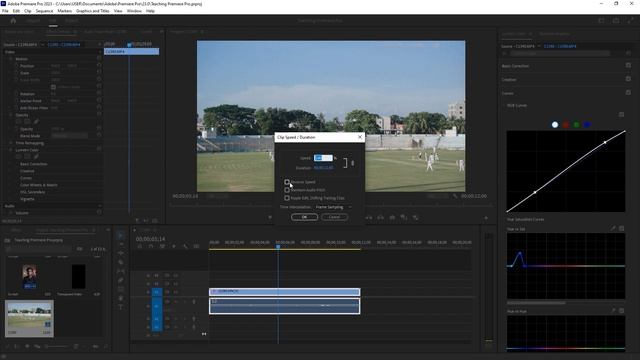Viewport: 640px width, 360px height.
Task: Open the Window menu
Action: point(134,11)
